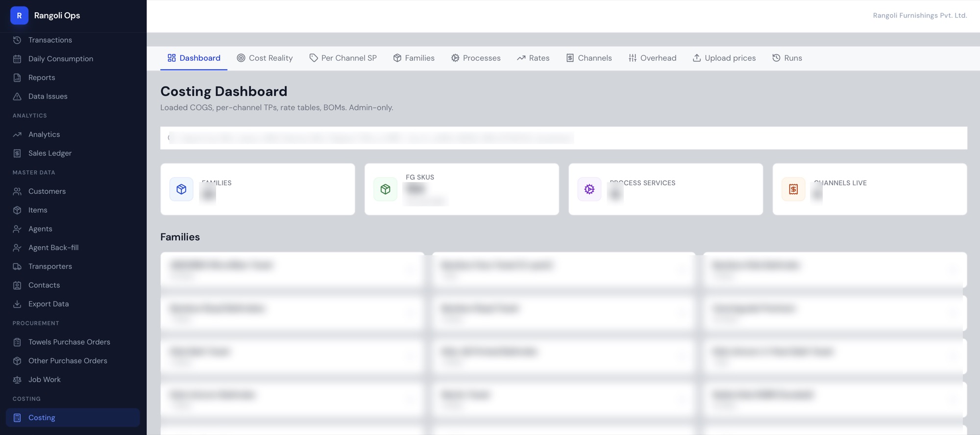Click the Channels Live receipt icon
The width and height of the screenshot is (980, 435).
(793, 189)
